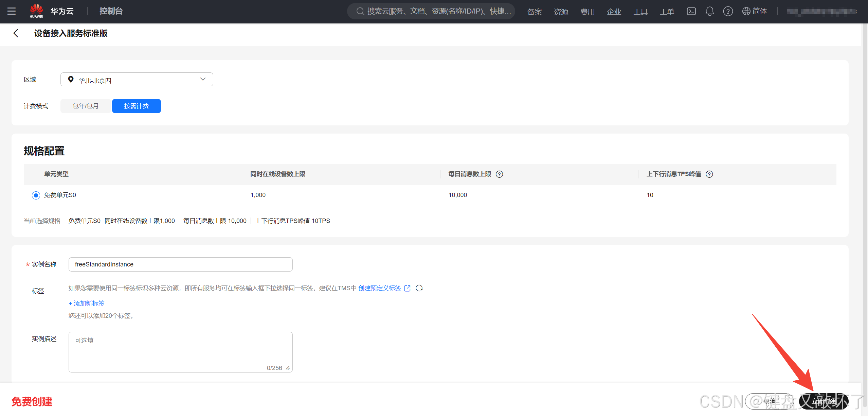Image resolution: width=868 pixels, height=416 pixels.
Task: Expand the 区域 region dropdown
Action: [137, 80]
